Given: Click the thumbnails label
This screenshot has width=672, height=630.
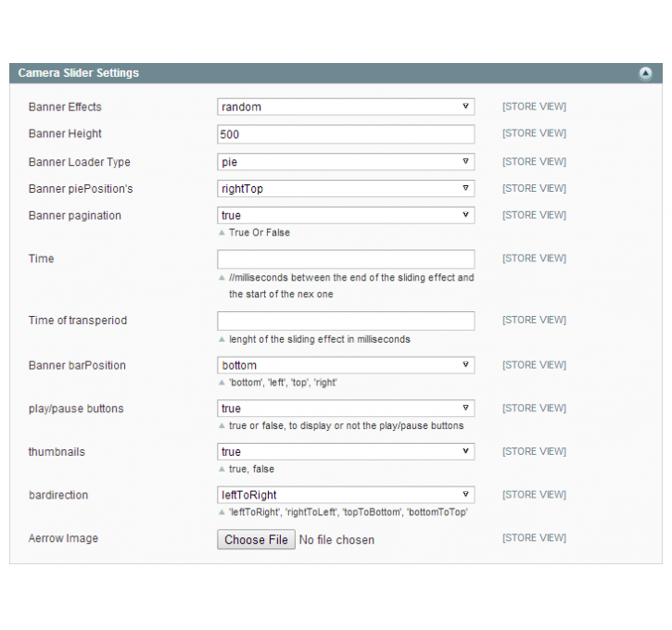Looking at the screenshot, I should [x=57, y=452].
